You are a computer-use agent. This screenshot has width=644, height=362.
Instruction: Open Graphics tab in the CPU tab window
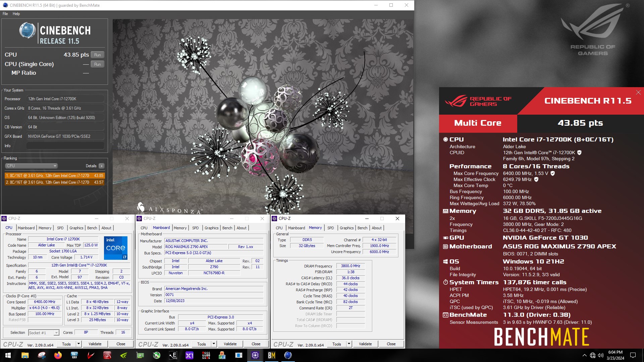[76, 228]
